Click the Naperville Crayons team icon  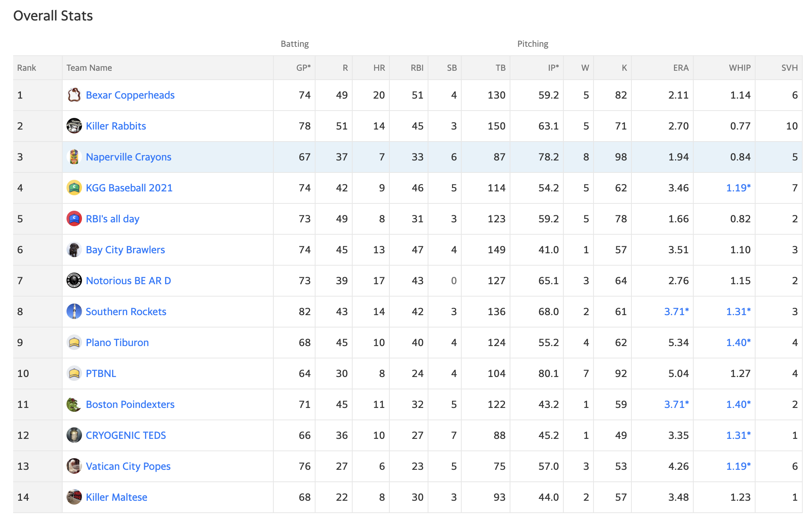point(74,157)
